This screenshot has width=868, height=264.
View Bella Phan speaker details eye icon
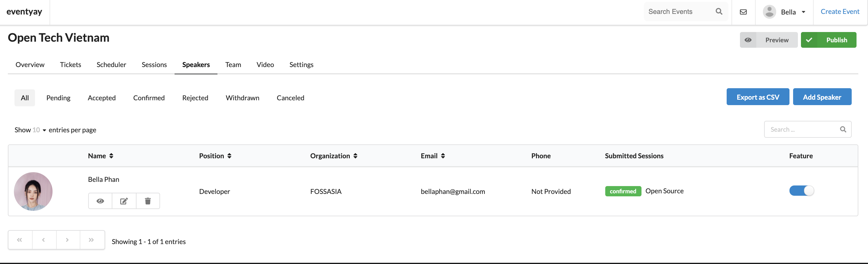[100, 201]
